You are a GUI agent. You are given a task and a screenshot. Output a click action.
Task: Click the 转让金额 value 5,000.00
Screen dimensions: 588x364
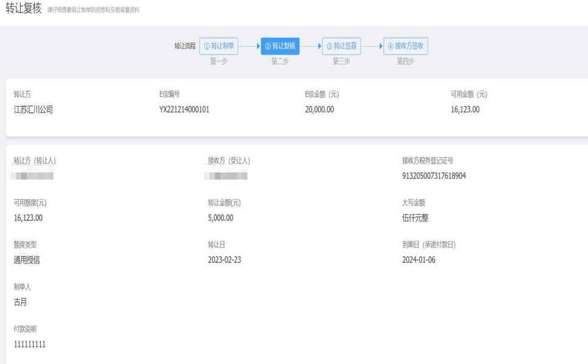pos(220,218)
